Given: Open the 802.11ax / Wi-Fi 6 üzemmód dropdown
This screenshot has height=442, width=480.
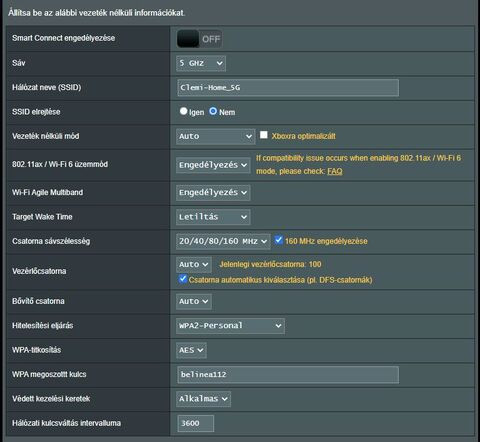Looking at the screenshot, I should click(213, 165).
